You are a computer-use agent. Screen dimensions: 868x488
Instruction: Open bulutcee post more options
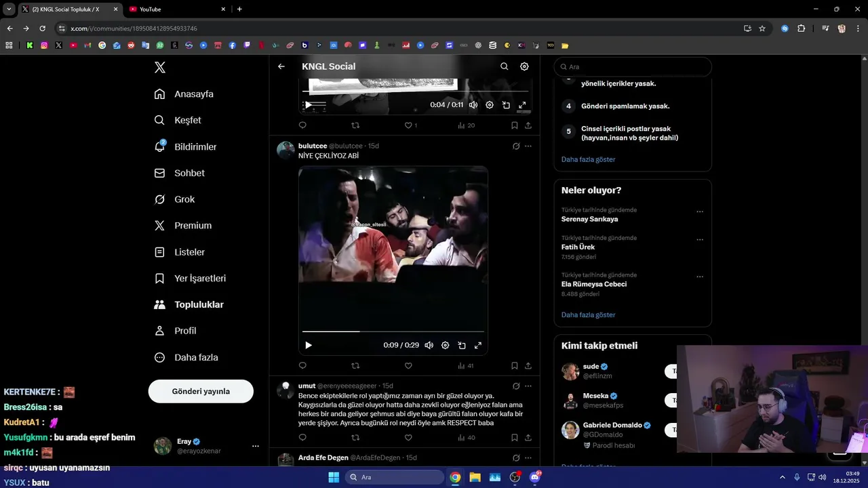(x=528, y=146)
